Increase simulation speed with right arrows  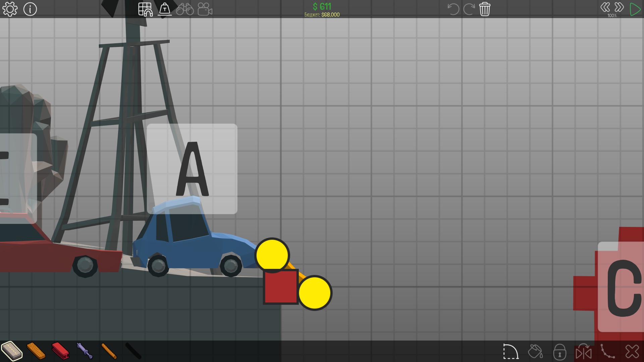click(x=619, y=7)
